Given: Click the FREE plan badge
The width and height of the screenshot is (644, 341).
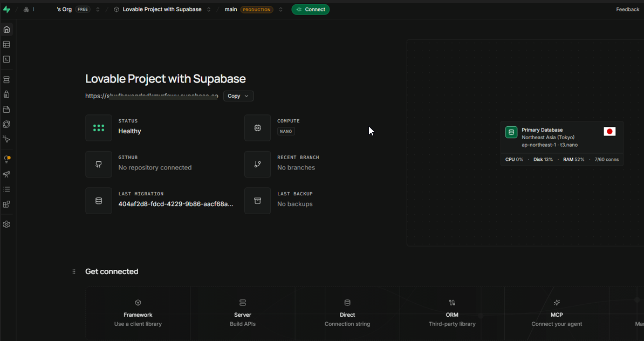Looking at the screenshot, I should [83, 10].
